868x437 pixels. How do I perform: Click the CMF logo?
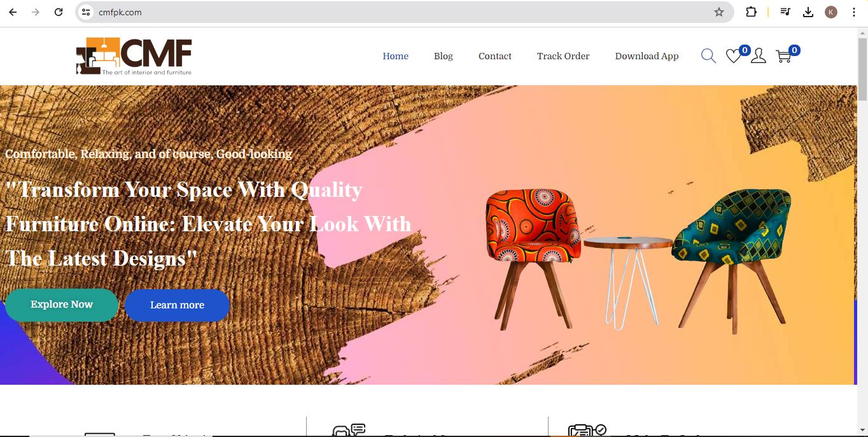pos(134,56)
